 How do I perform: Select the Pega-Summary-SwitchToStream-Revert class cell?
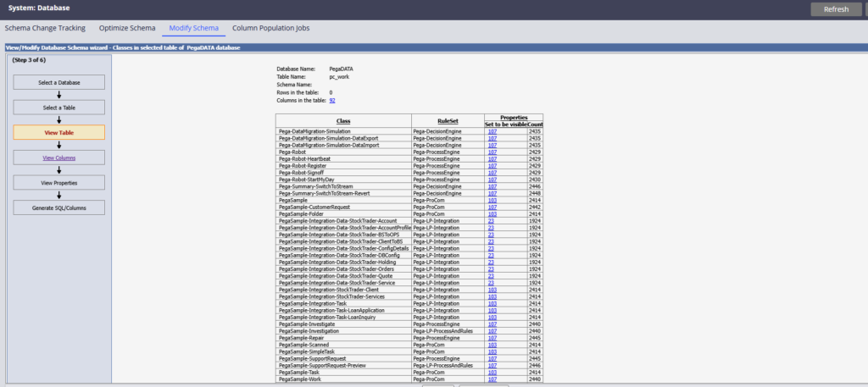(x=343, y=193)
